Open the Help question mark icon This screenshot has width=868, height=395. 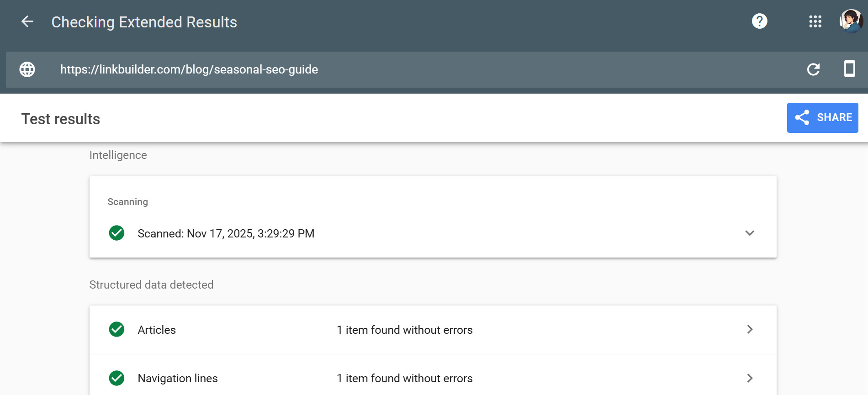[759, 21]
